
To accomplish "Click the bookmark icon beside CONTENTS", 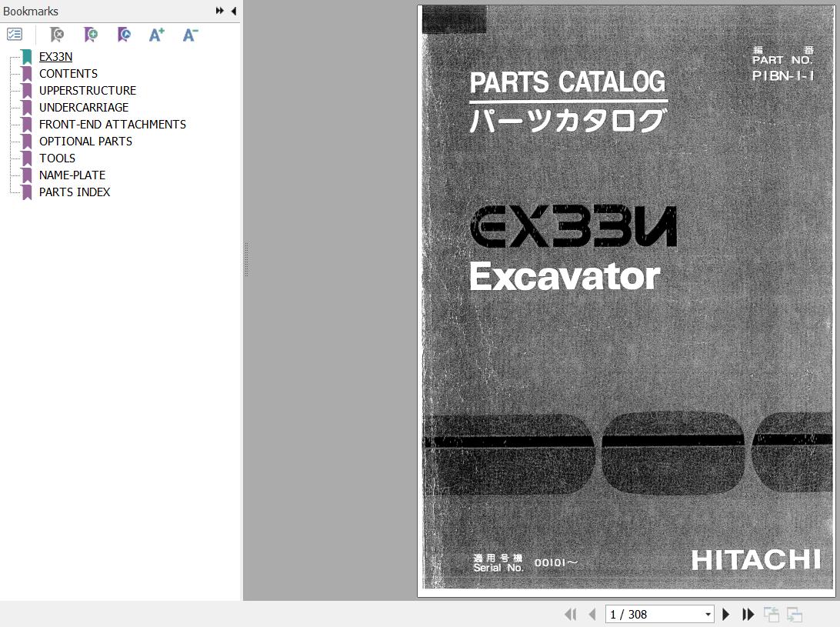I will [x=27, y=74].
